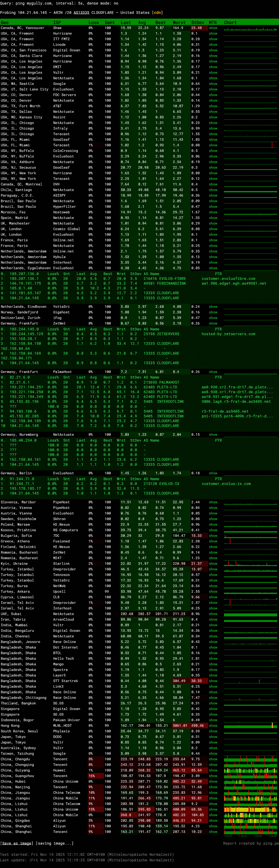Show MTR for Sao Paulo HyperFilter
The width and height of the screenshot is (279, 868).
213,206
